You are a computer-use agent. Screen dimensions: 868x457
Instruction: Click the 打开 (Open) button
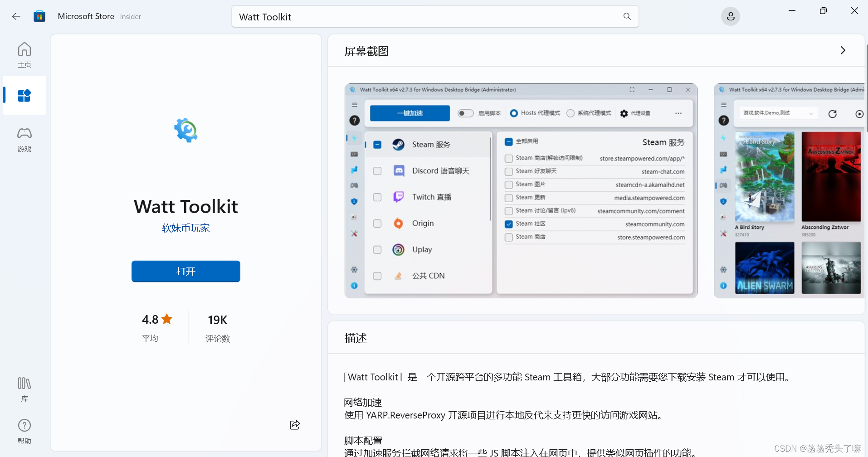pyautogui.click(x=185, y=271)
